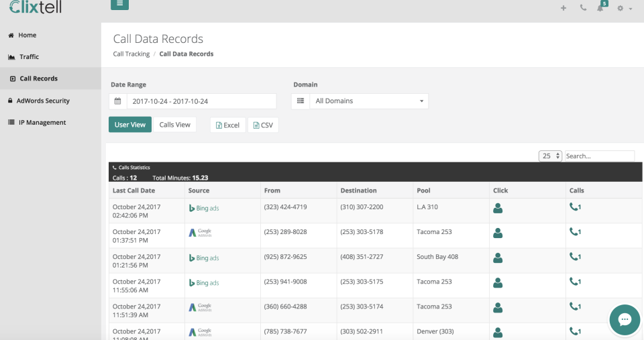Click the date range input field

tap(201, 101)
